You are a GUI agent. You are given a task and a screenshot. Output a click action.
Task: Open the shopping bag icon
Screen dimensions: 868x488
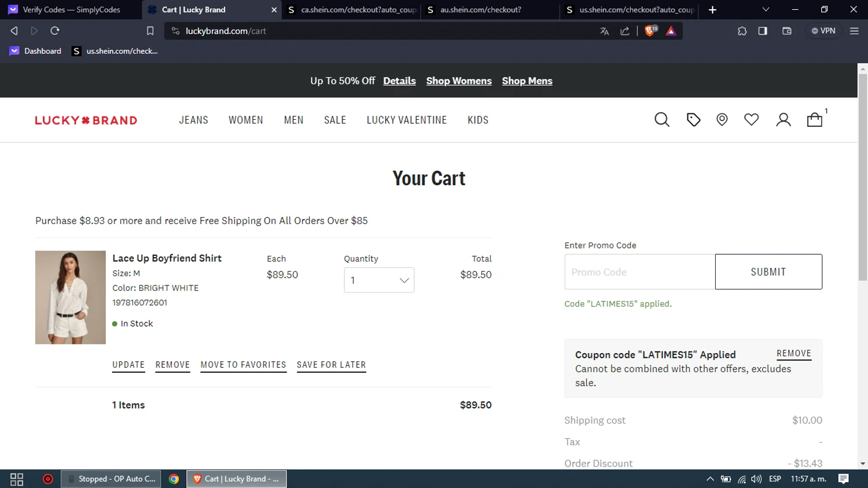815,119
